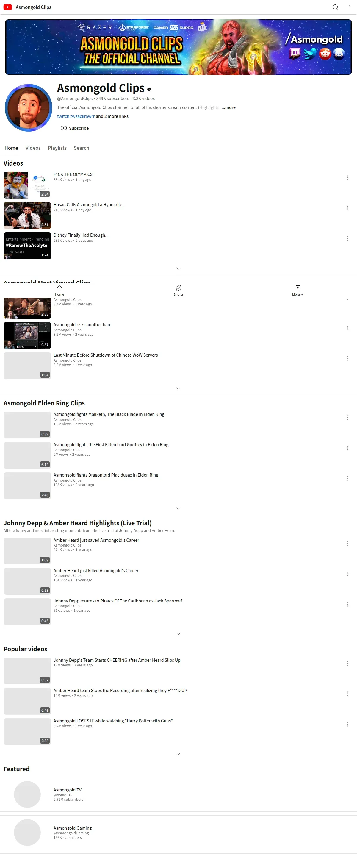The height and width of the screenshot is (868, 357).
Task: Expand the Johnny Depp & Amber Heard section chevron
Action: 178,634
